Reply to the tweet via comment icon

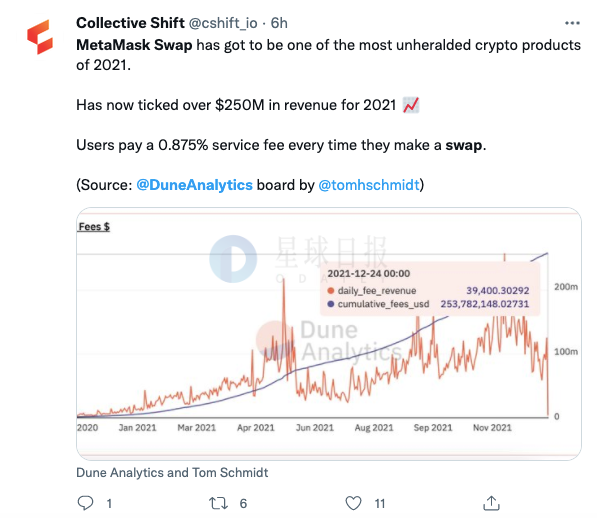(85, 503)
